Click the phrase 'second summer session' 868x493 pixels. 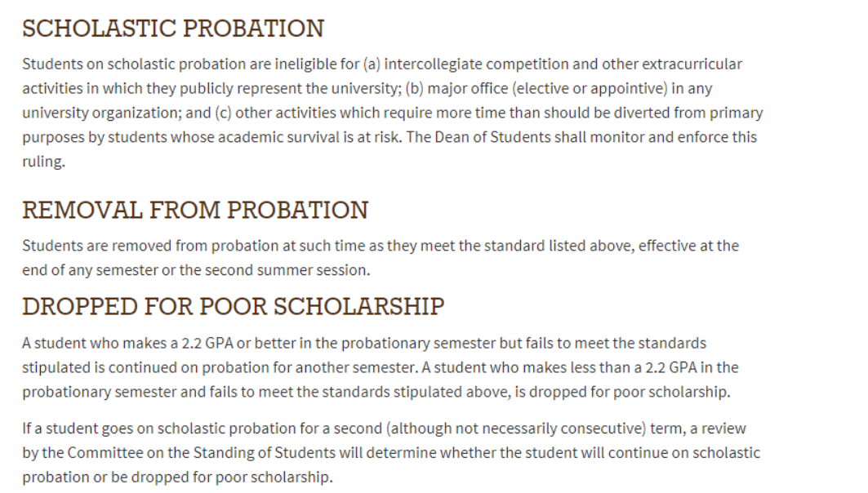coord(309,269)
